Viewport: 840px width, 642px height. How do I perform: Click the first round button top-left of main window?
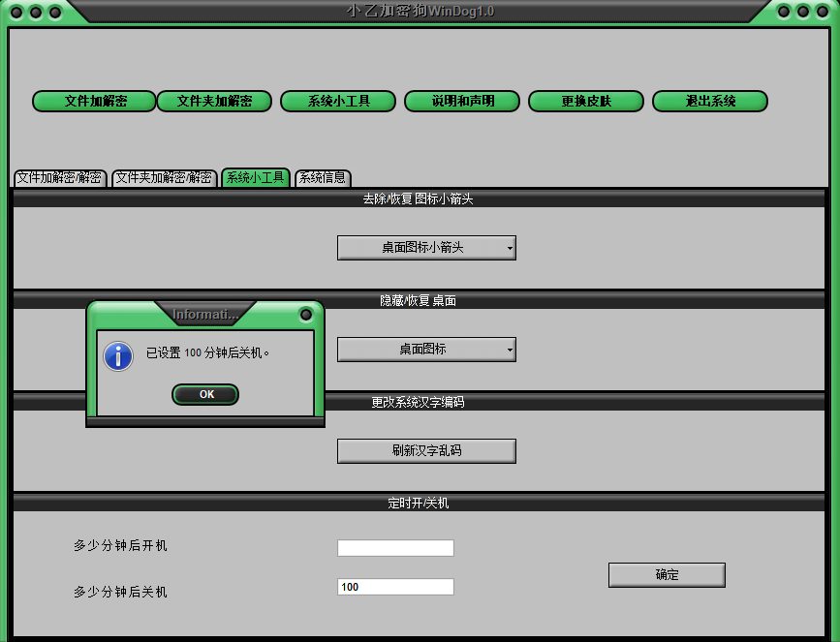[x=16, y=12]
